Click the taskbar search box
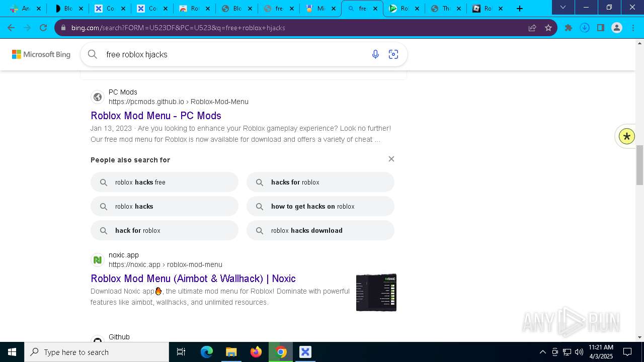The width and height of the screenshot is (644, 362). (x=97, y=352)
